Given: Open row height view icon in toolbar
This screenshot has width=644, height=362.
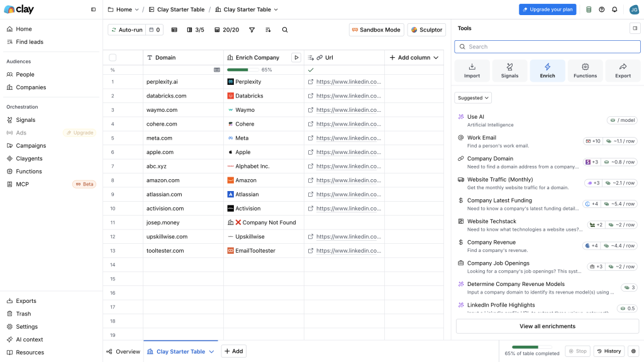Looking at the screenshot, I should pyautogui.click(x=174, y=30).
